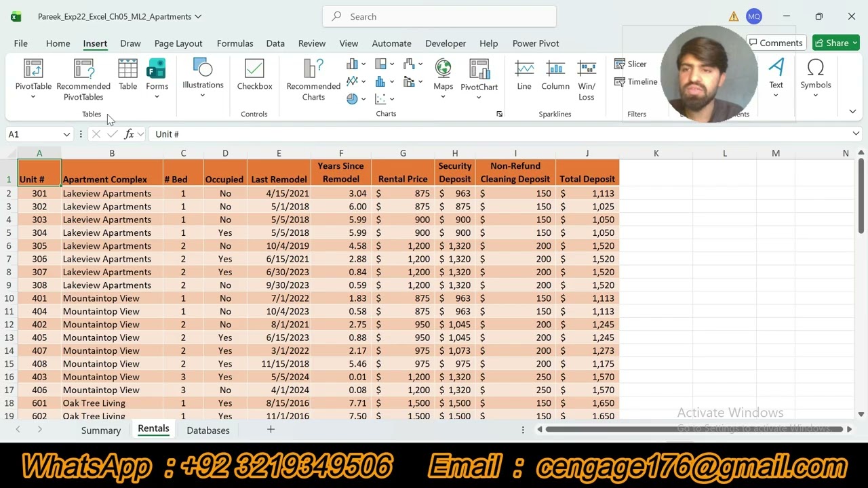Insert a PivotTable
This screenshot has width=868, height=488.
coord(33,79)
